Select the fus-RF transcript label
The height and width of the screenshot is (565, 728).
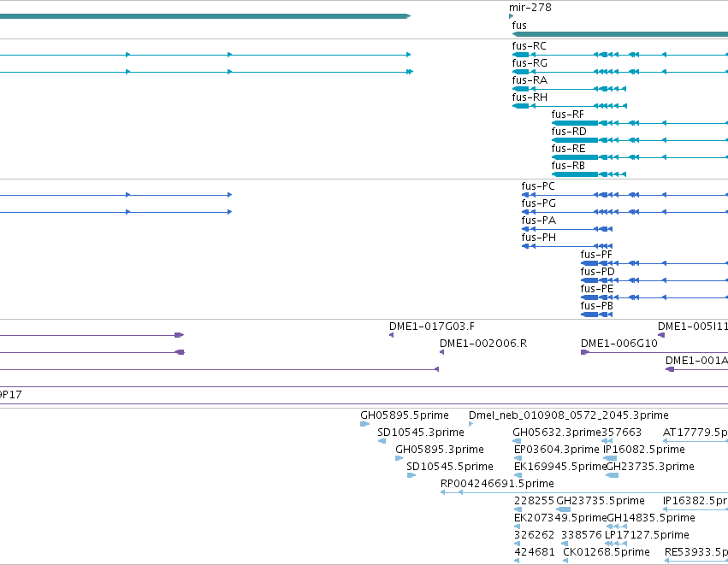(x=567, y=115)
